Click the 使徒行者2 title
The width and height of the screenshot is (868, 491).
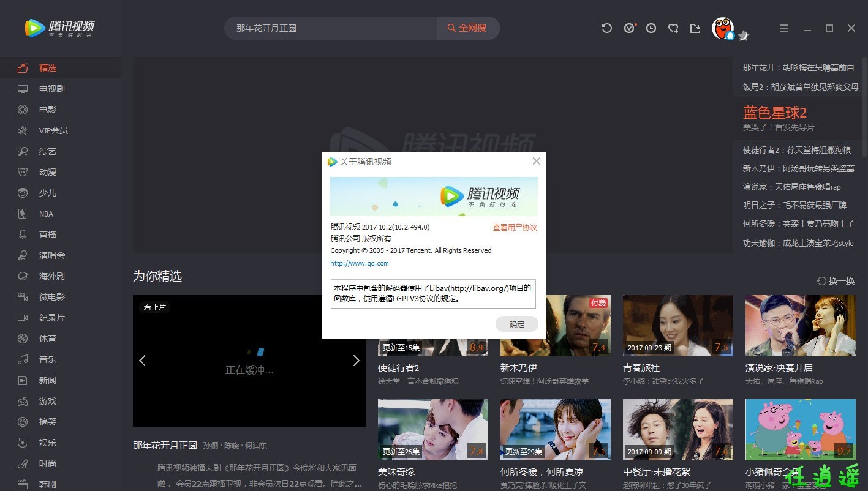[399, 368]
